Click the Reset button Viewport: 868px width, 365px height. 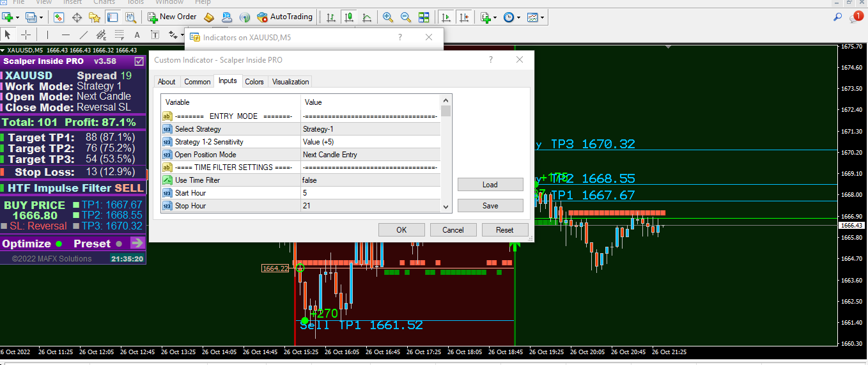505,229
